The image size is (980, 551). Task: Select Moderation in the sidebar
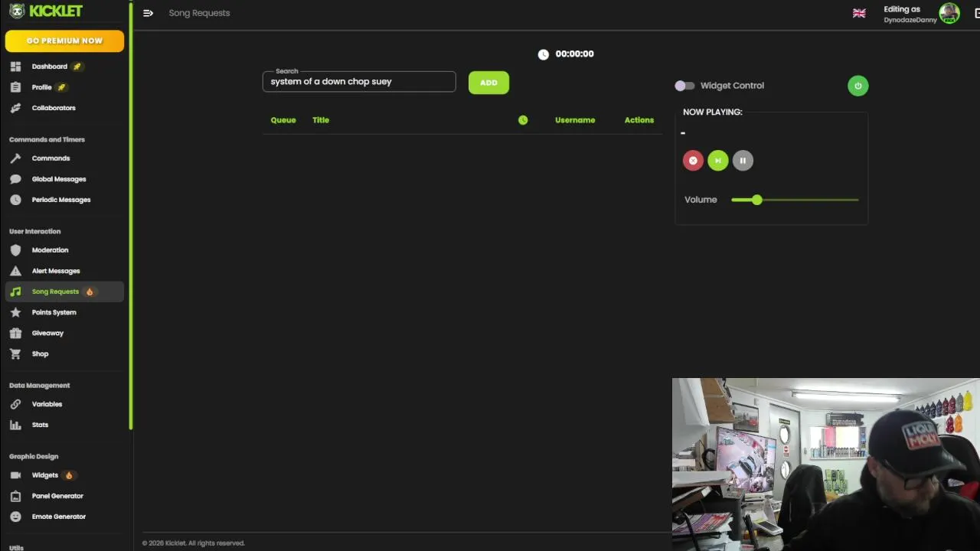(x=51, y=250)
